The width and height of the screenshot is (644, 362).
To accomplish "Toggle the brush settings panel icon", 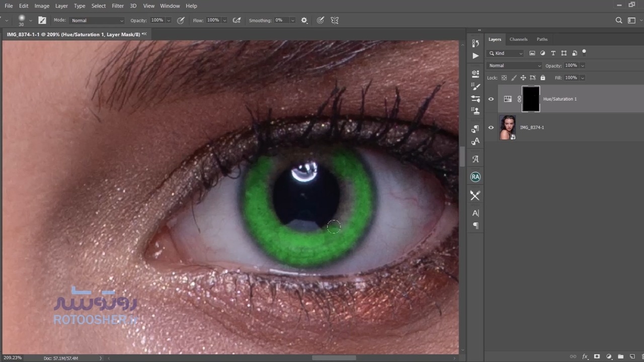I will (42, 21).
